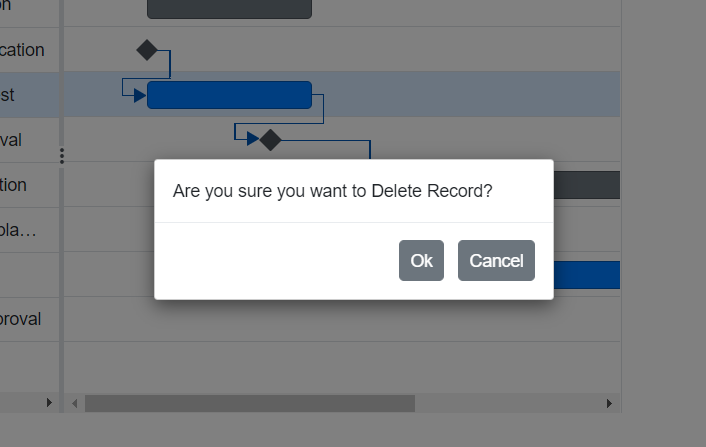Click the Ok button in the dialog
The height and width of the screenshot is (447, 706).
tap(421, 261)
